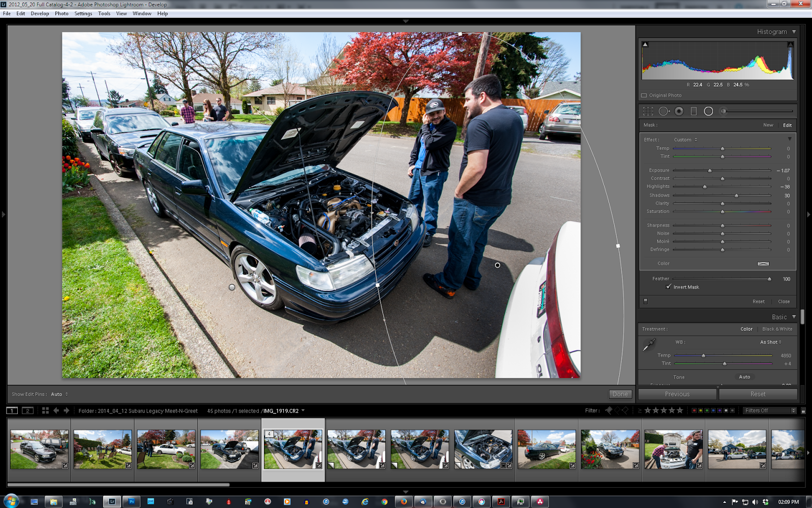Toggle the green color label filter
Screen dimensions: 812x508
[707, 410]
